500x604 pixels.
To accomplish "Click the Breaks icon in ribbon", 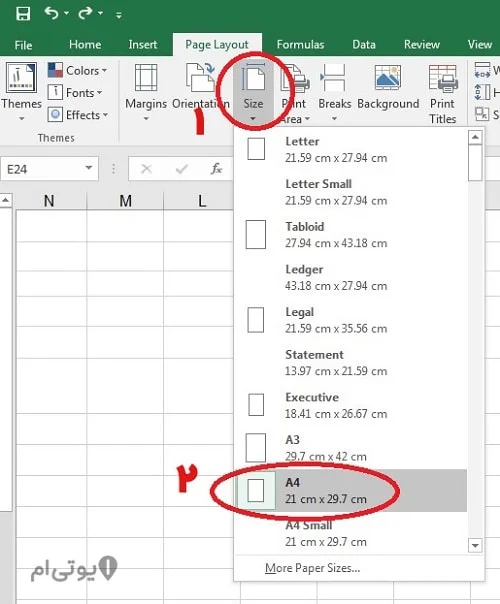I will [x=334, y=78].
